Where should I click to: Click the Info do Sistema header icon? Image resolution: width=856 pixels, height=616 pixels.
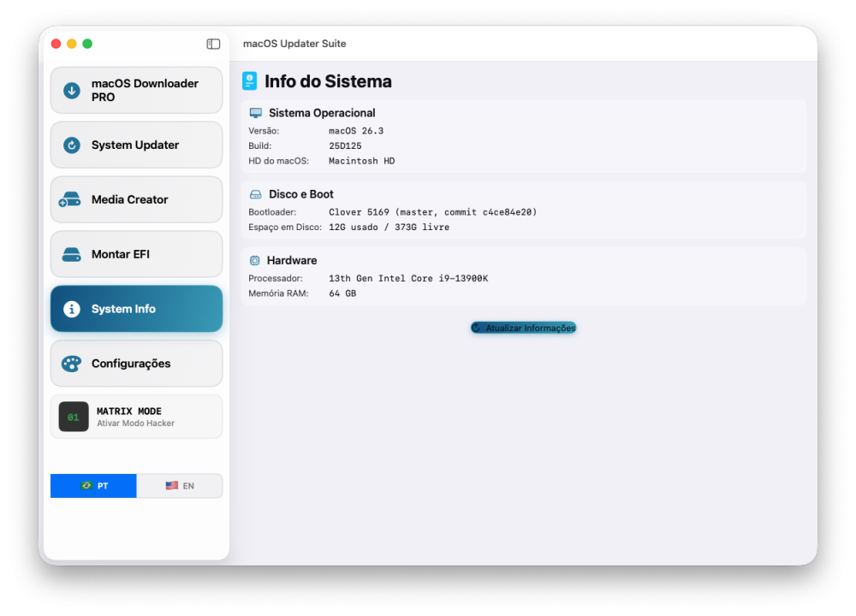point(249,81)
